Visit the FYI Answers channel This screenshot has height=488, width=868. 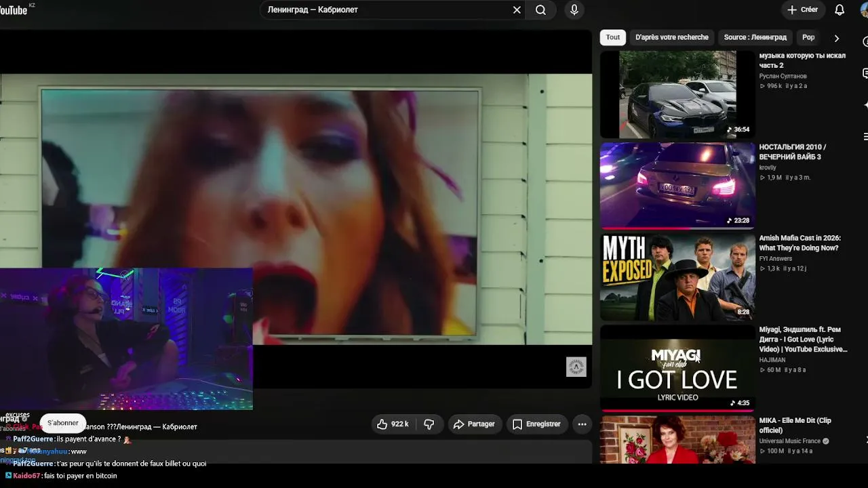[776, 258]
